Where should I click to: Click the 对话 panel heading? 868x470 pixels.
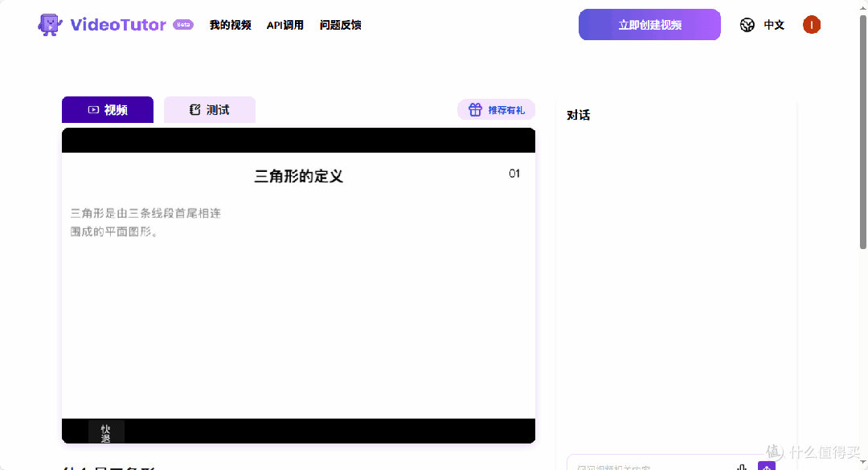[x=579, y=115]
